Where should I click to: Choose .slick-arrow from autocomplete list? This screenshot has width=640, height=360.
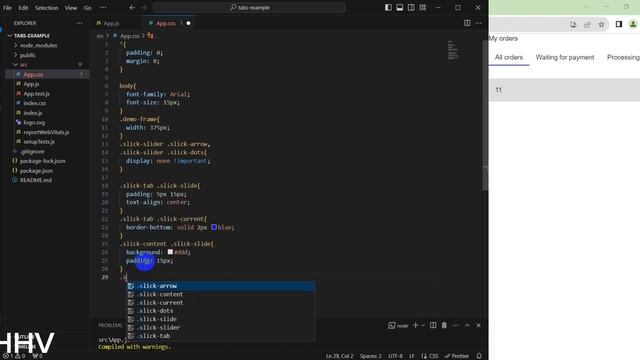click(220, 286)
